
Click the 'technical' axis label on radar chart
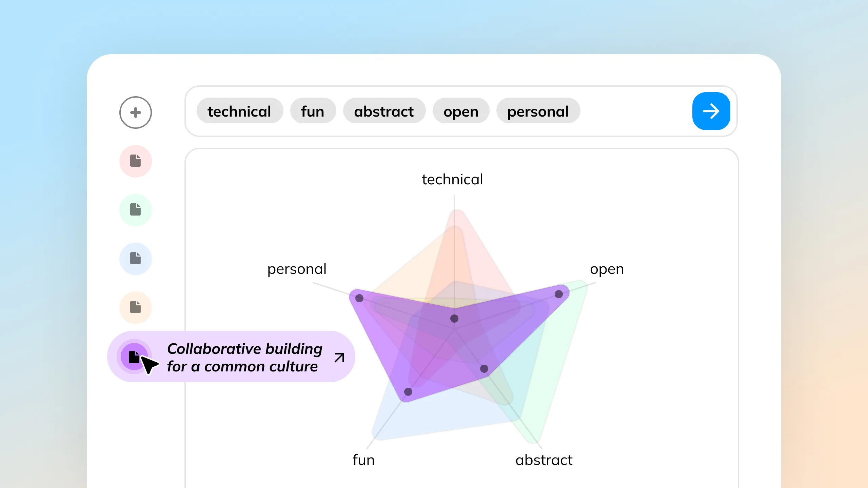[x=452, y=179]
